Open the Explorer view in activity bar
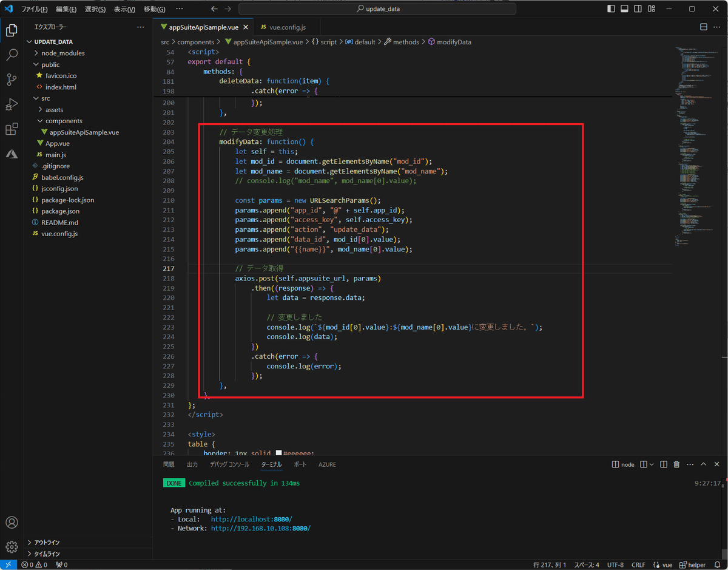728x570 pixels. pyautogui.click(x=12, y=30)
